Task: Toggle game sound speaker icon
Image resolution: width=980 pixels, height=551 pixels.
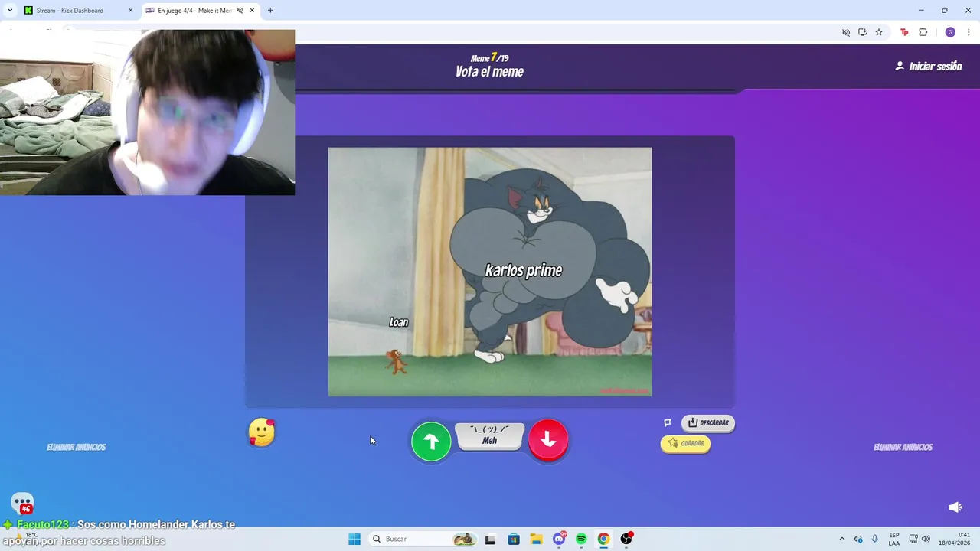Action: click(955, 507)
